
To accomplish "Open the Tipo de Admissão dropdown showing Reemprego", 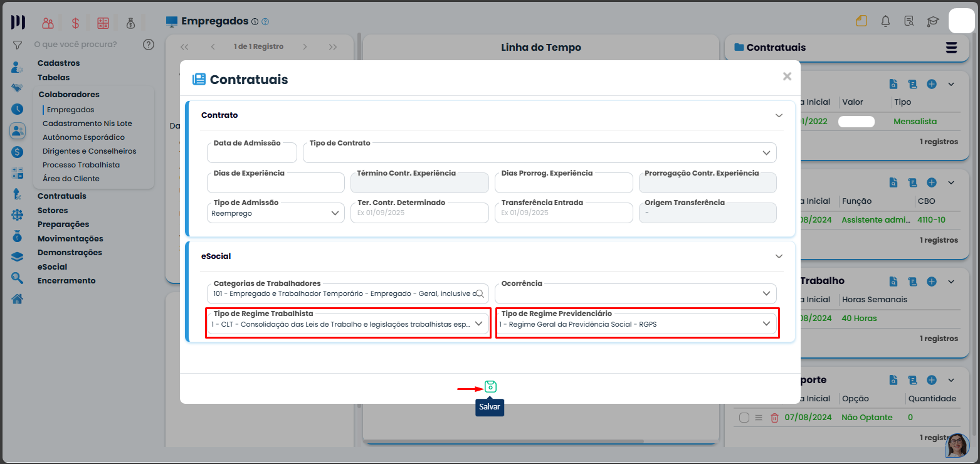I will point(276,213).
